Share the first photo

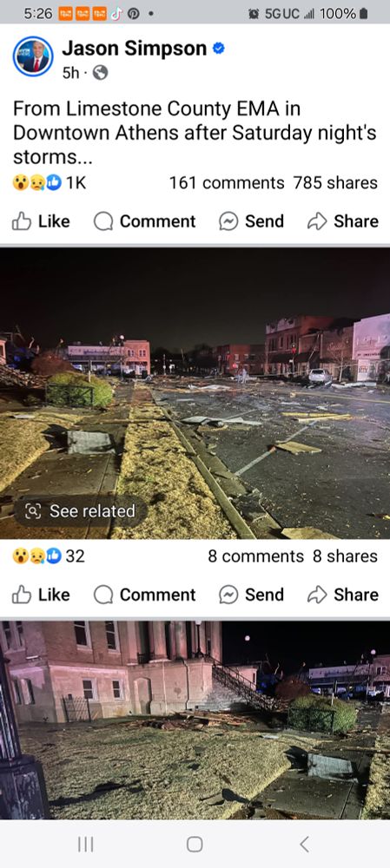343,595
